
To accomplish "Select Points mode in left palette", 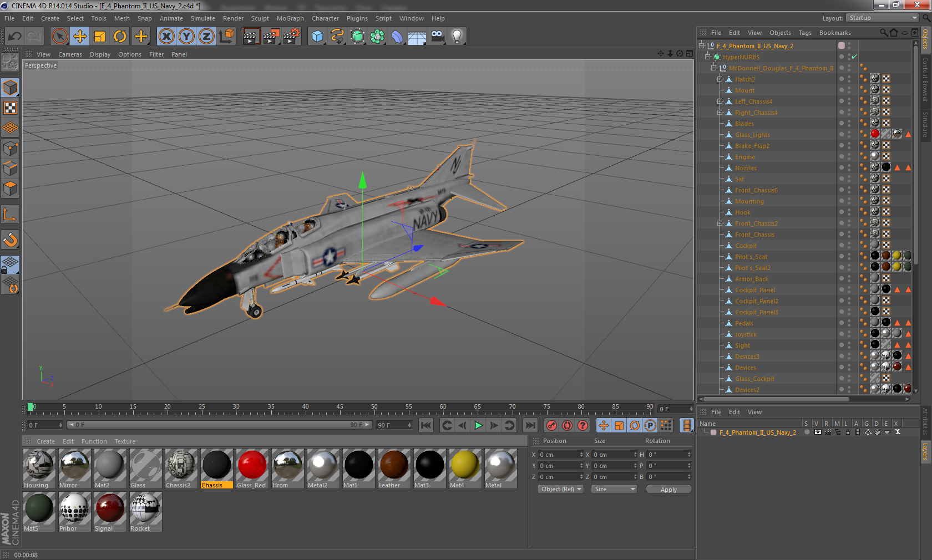I will point(11,148).
